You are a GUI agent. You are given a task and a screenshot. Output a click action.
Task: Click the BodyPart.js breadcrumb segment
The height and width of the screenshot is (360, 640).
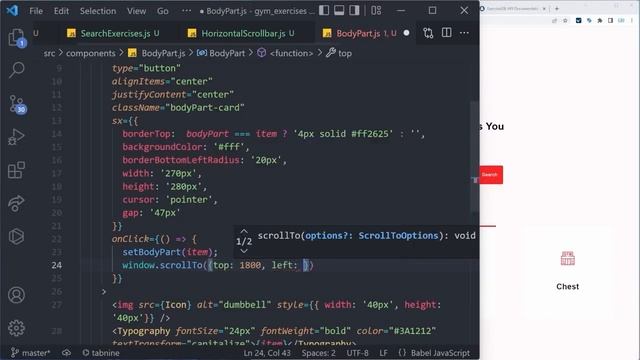(x=157, y=53)
